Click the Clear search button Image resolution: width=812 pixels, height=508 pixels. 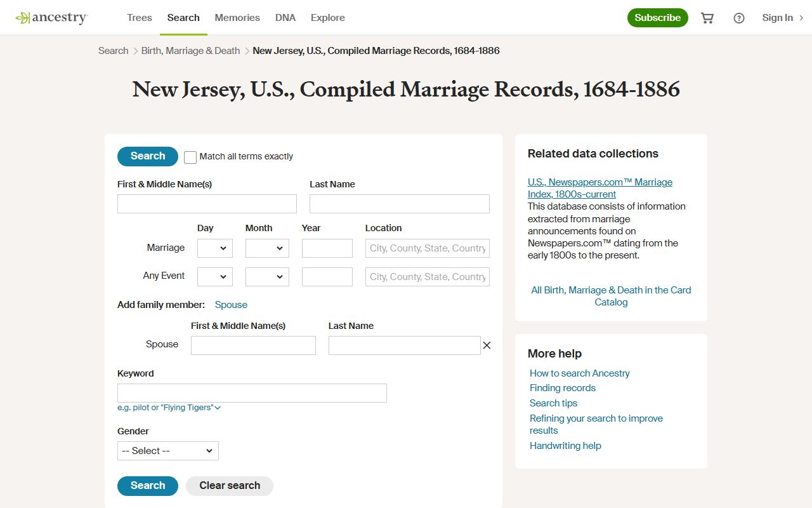click(230, 486)
